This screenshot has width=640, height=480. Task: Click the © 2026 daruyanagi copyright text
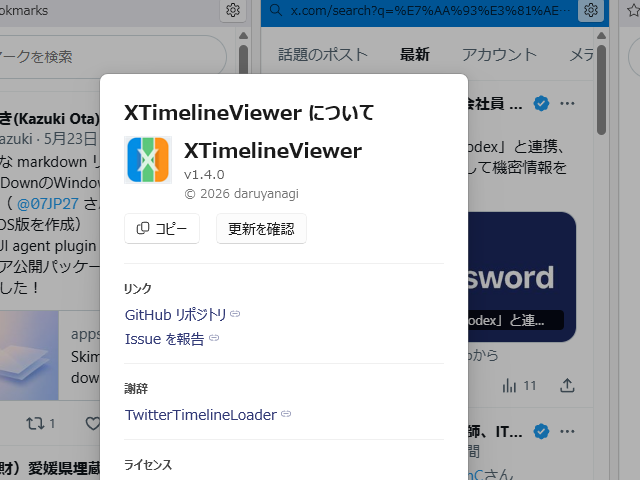click(x=242, y=193)
